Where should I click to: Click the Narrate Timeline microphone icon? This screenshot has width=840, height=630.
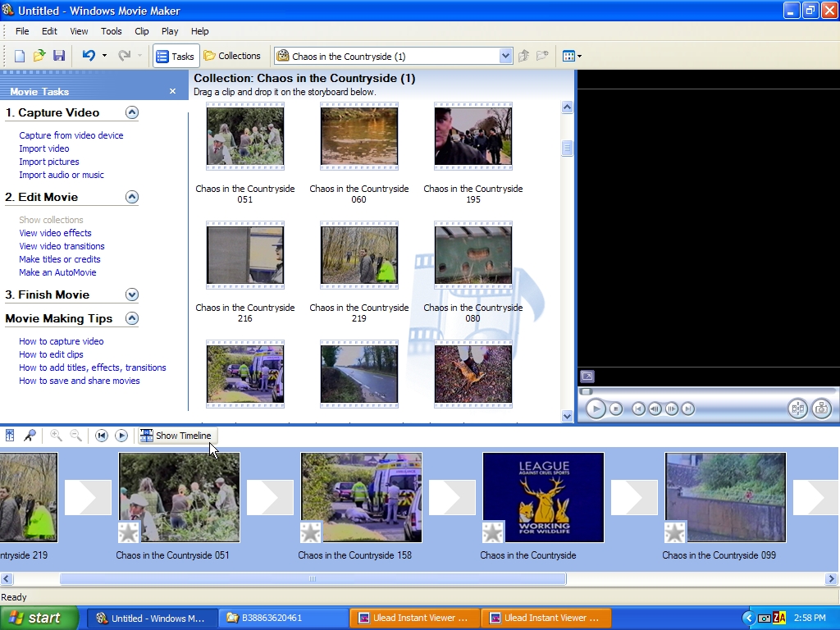click(30, 436)
